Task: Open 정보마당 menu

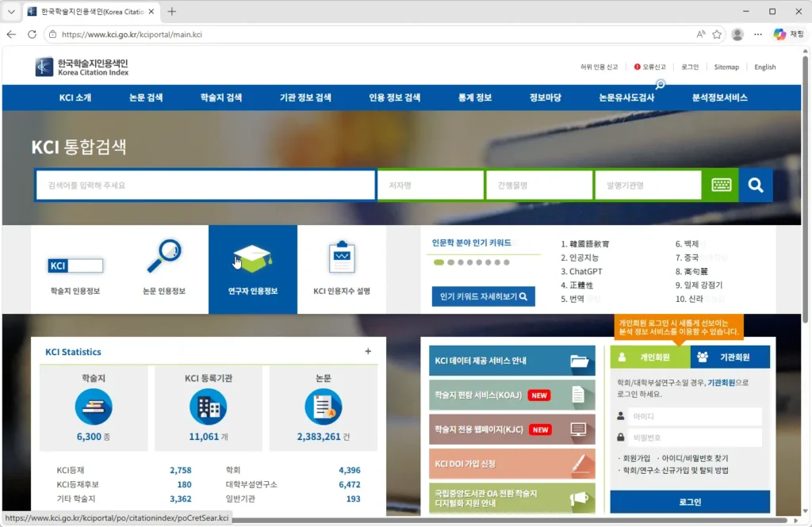Action: tap(546, 97)
